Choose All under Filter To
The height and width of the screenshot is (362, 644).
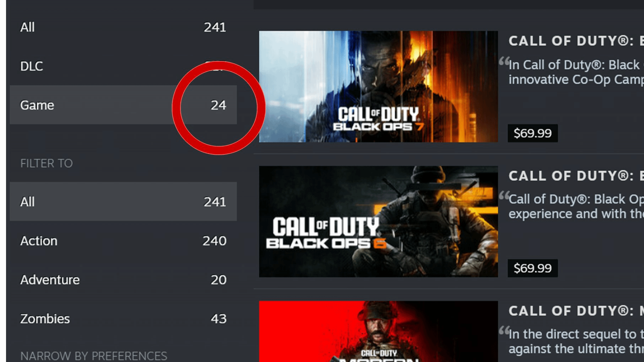pyautogui.click(x=123, y=202)
